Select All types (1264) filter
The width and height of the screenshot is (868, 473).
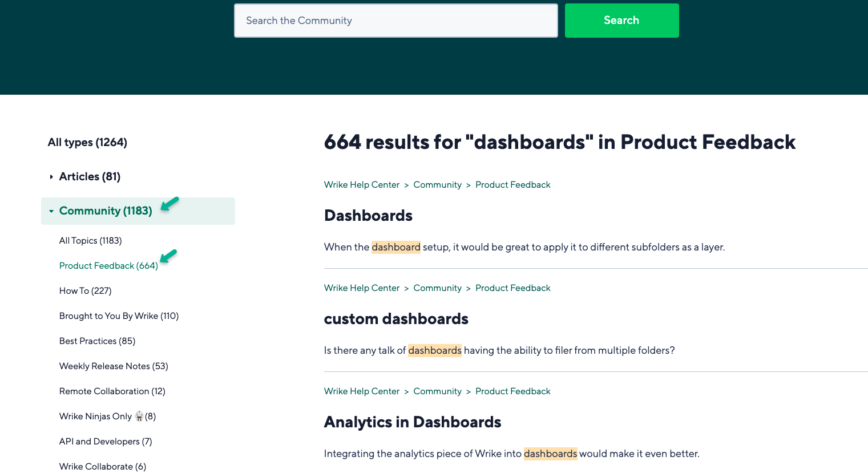pyautogui.click(x=87, y=143)
